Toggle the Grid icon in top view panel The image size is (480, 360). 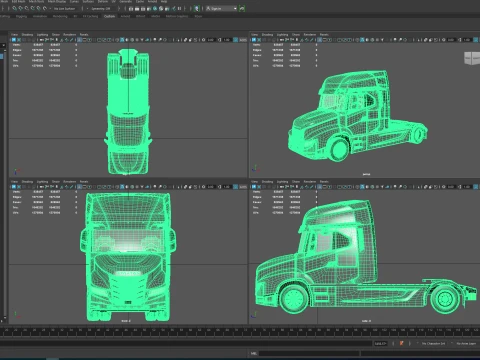coord(79,40)
